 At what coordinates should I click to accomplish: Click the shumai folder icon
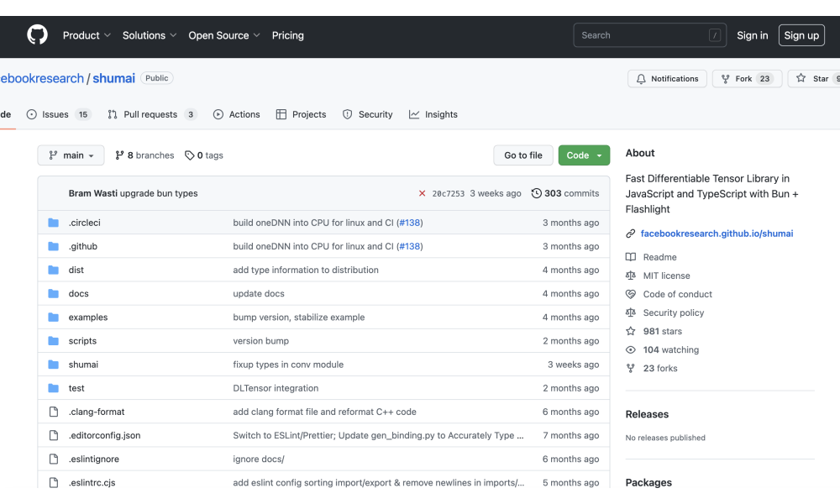click(x=54, y=365)
